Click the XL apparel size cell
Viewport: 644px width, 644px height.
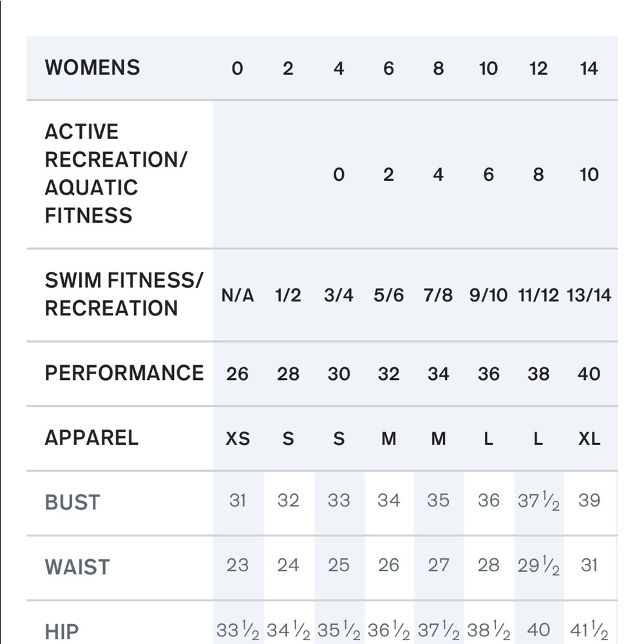tap(589, 439)
